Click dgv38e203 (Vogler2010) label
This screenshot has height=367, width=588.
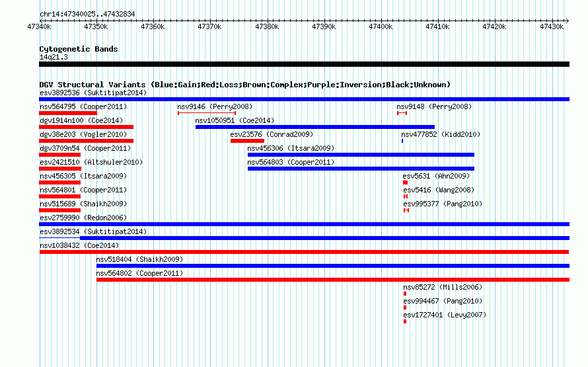pos(83,134)
